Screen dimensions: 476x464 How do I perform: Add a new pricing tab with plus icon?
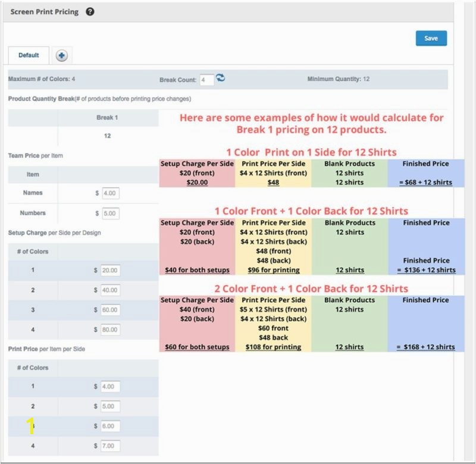(62, 55)
